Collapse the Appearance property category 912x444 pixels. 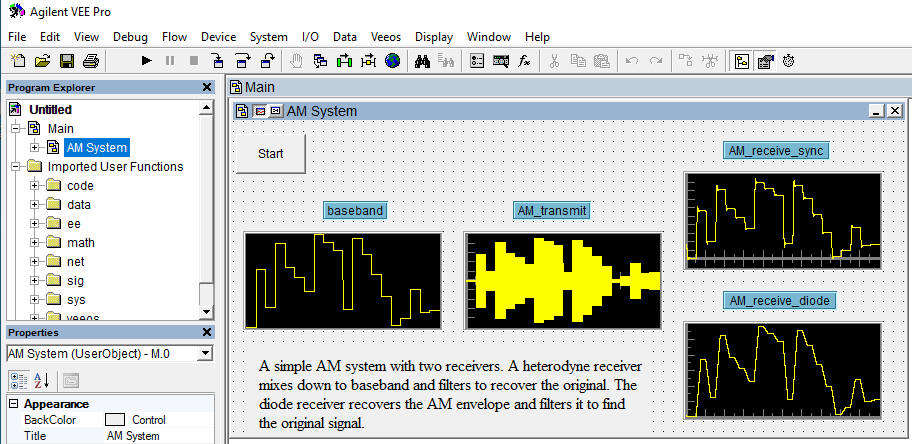pos(14,404)
